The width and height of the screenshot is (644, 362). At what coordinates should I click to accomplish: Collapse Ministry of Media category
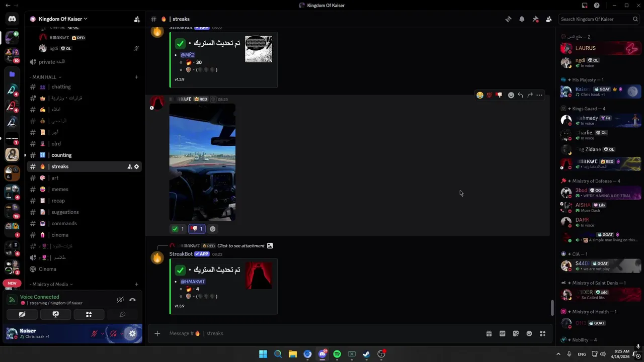51,284
